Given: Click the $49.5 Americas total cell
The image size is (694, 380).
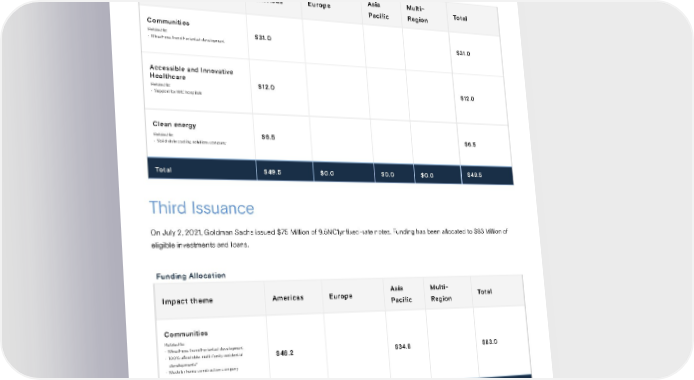Looking at the screenshot, I should click(x=273, y=172).
